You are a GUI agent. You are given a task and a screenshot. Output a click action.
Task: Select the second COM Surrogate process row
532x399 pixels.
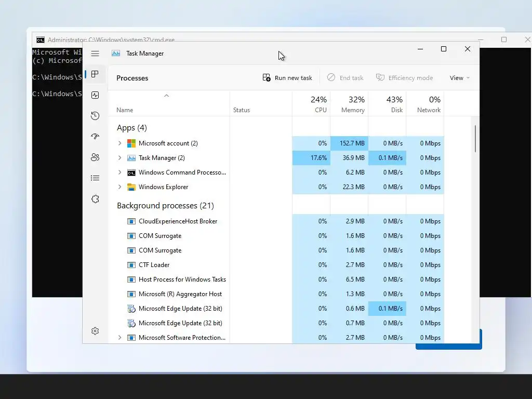point(276,250)
